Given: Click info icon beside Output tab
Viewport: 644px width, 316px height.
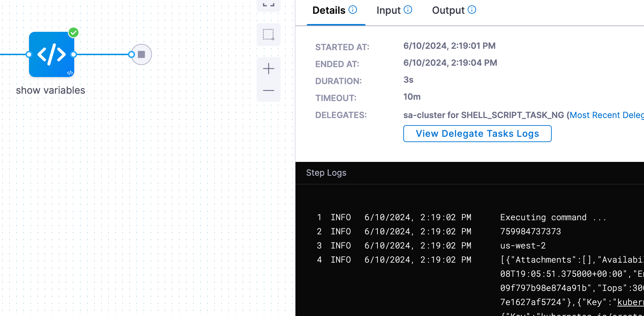Looking at the screenshot, I should [472, 10].
